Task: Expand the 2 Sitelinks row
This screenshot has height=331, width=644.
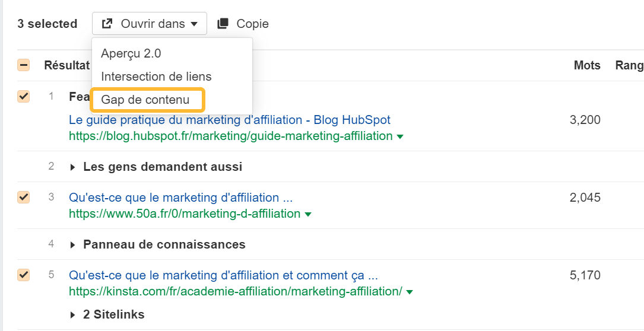Action: [x=73, y=314]
